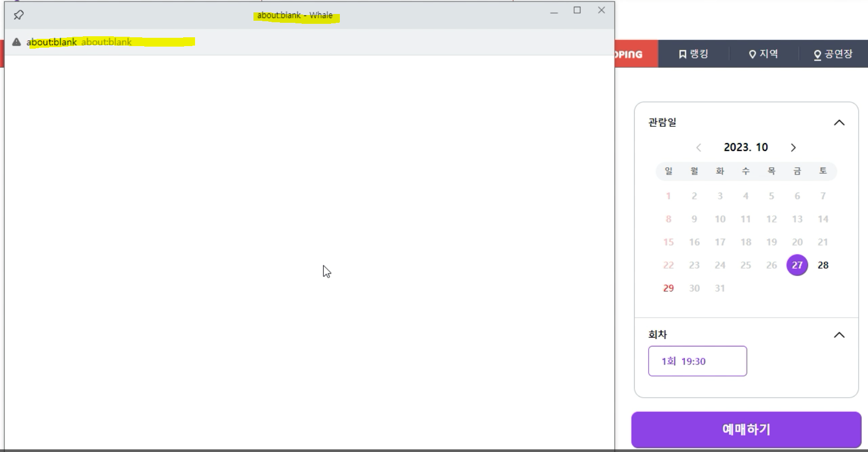Select October 27 on the calendar

(797, 265)
